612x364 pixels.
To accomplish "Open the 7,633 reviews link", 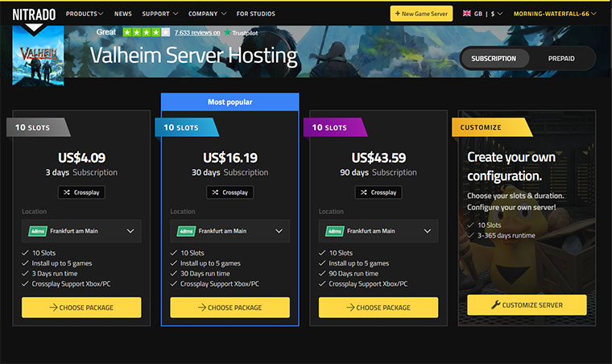I will click(197, 33).
